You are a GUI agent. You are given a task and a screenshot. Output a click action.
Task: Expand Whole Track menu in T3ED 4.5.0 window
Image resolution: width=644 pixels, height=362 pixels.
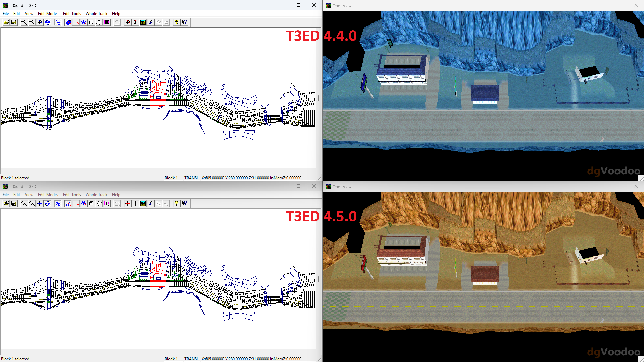coord(96,195)
